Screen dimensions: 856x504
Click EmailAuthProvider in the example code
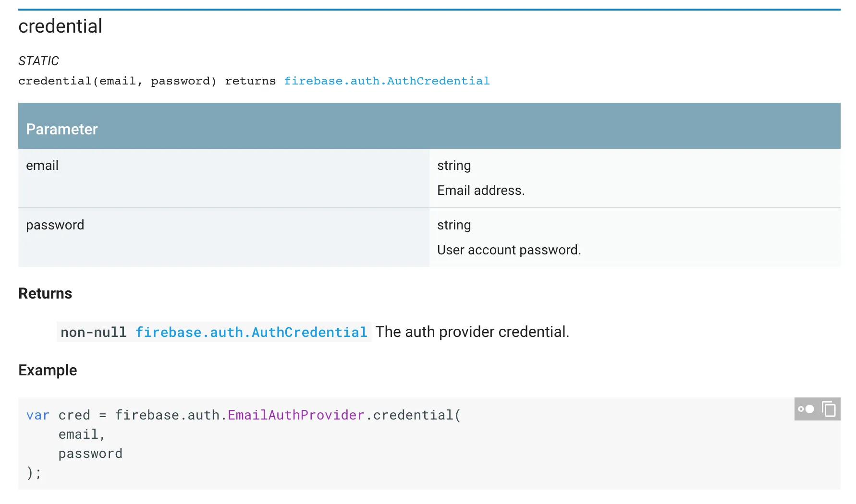pos(296,415)
